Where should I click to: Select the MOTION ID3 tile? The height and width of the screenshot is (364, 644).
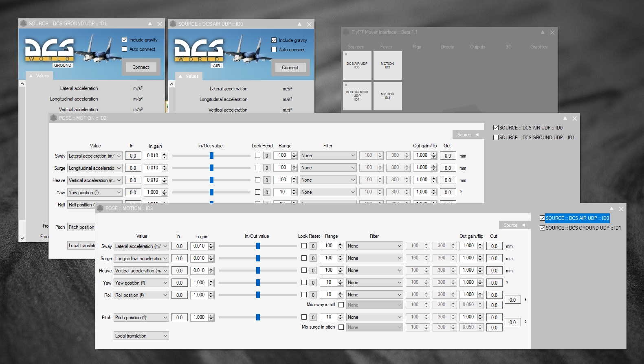pos(387,96)
